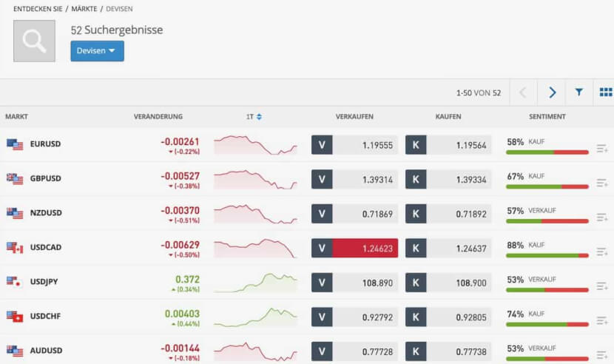Buy USDCHF at 0.92805
The height and width of the screenshot is (364, 614).
tap(448, 317)
